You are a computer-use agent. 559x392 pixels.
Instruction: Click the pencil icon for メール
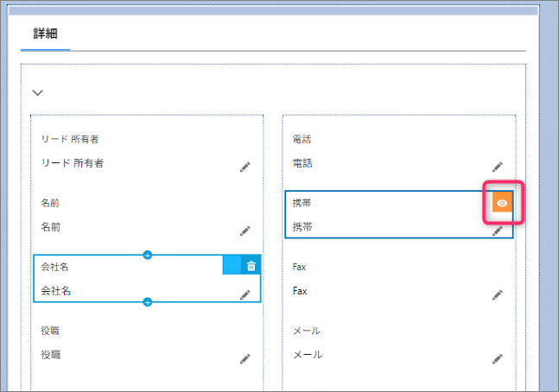[498, 358]
